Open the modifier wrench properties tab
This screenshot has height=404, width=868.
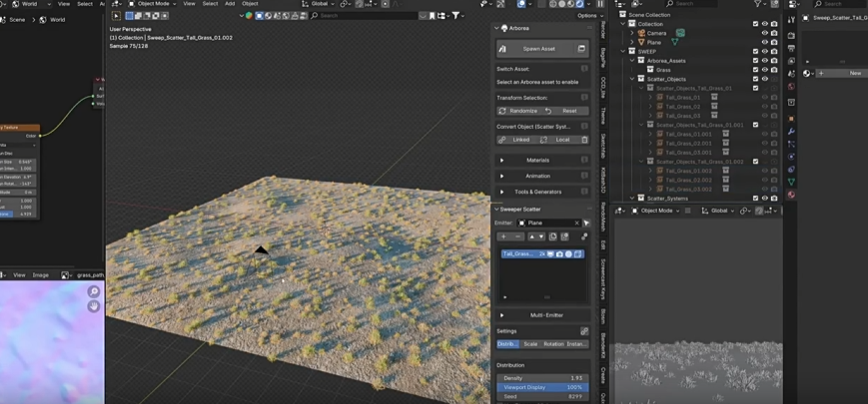pyautogui.click(x=791, y=131)
